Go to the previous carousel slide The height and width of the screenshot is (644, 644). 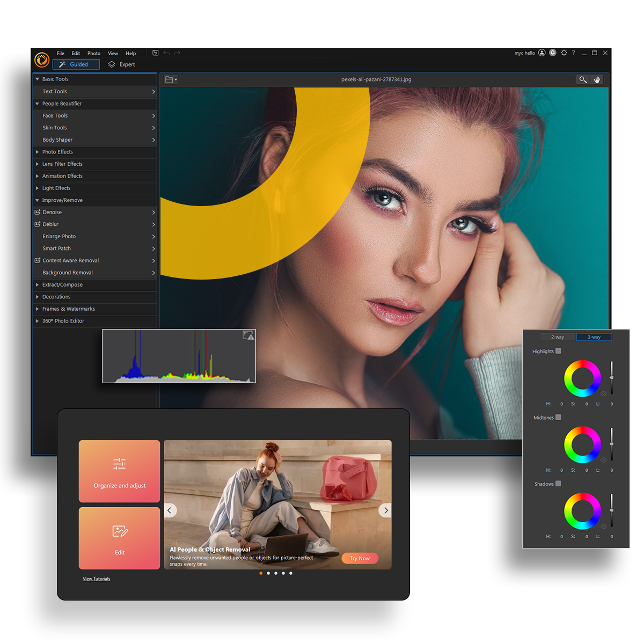click(170, 510)
